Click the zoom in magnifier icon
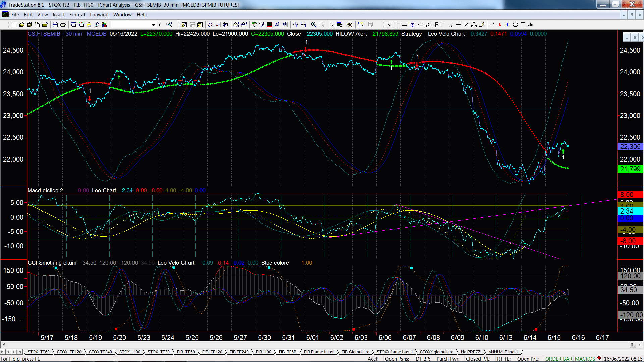The width and height of the screenshot is (644, 362). coord(314,25)
